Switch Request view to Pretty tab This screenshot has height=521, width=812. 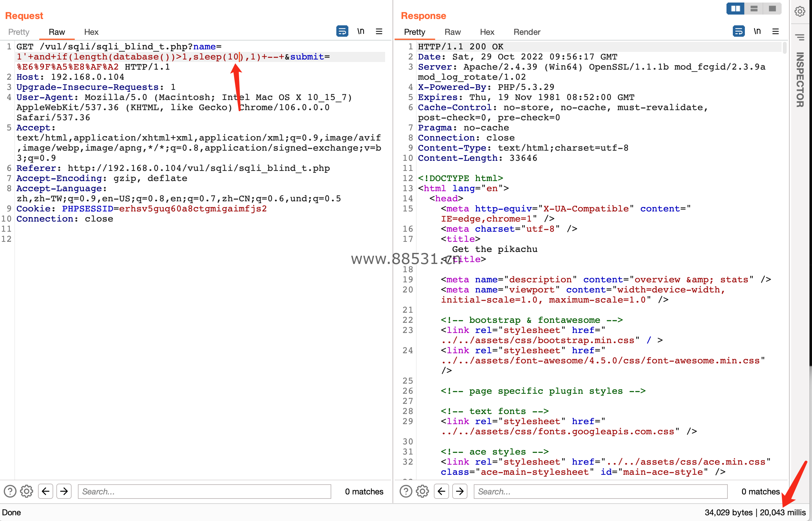[x=19, y=32]
